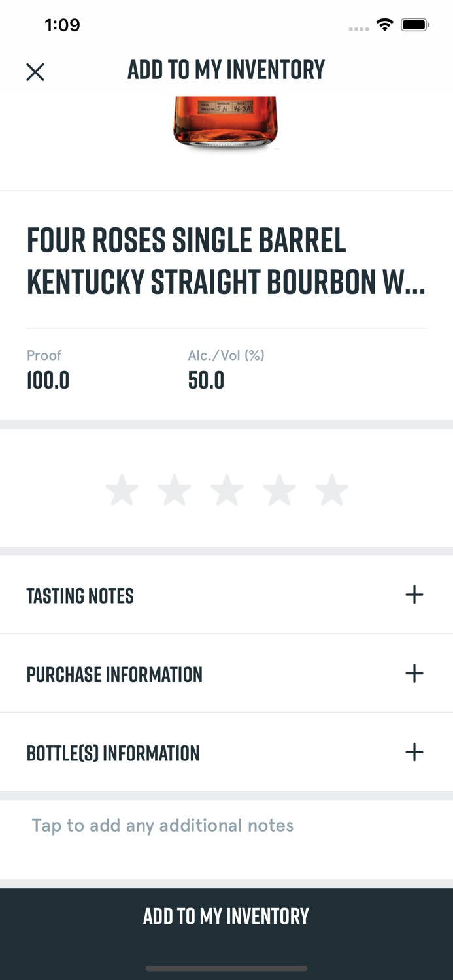Tap the plus icon beside Tasting Notes
This screenshot has height=980, width=453.
[x=414, y=595]
